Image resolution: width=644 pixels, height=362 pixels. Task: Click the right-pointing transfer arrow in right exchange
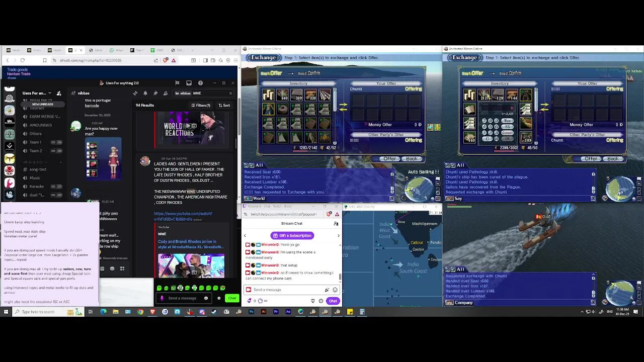pyautogui.click(x=544, y=105)
